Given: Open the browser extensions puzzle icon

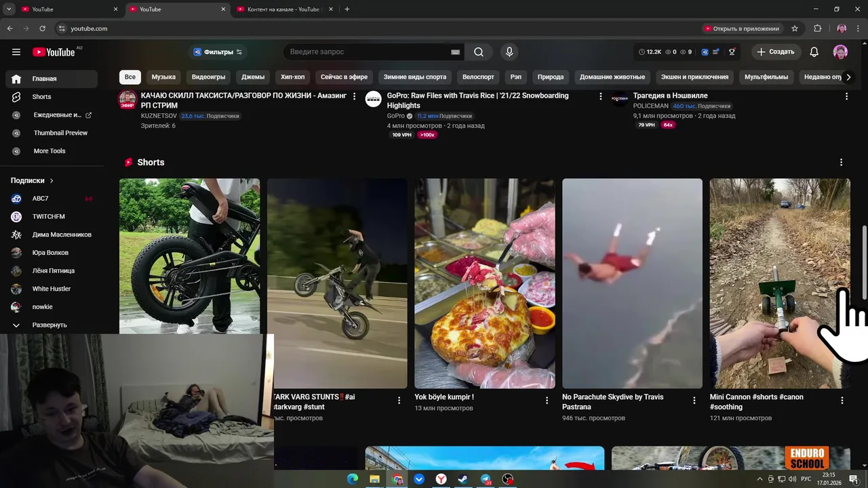Looking at the screenshot, I should tap(817, 28).
